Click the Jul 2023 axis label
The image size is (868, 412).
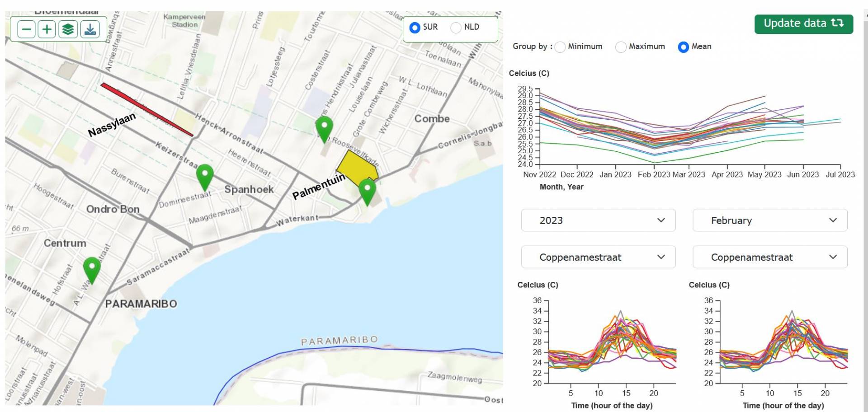[840, 174]
